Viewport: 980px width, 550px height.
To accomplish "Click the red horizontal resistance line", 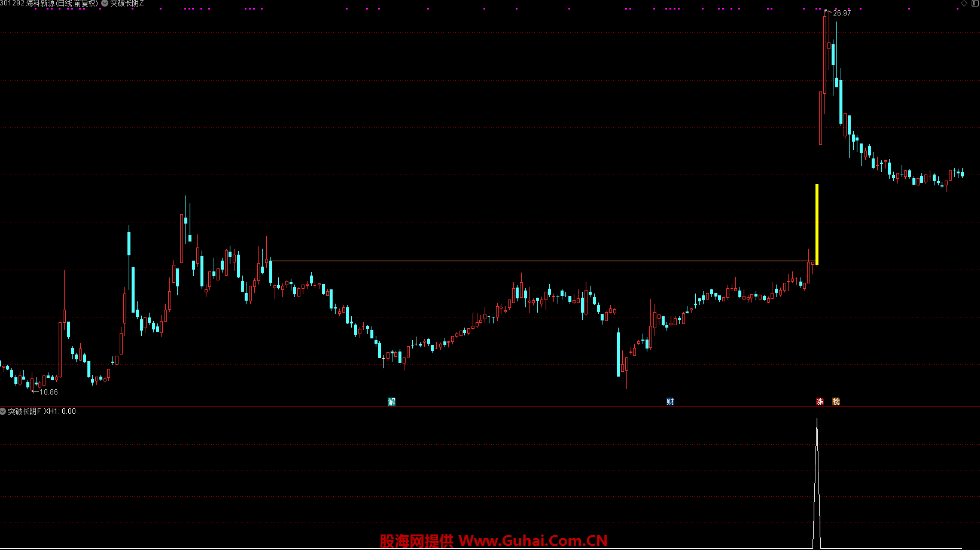I will click(543, 261).
